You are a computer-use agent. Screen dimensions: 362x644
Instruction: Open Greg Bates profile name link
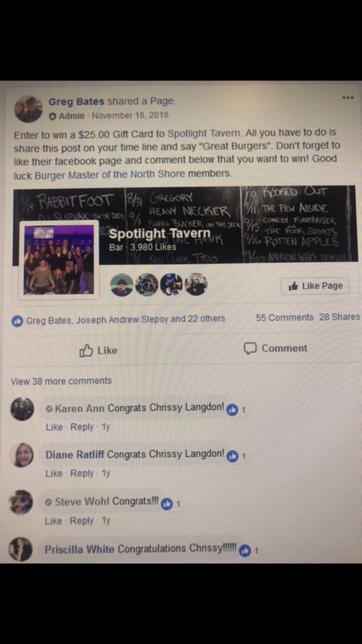(76, 101)
